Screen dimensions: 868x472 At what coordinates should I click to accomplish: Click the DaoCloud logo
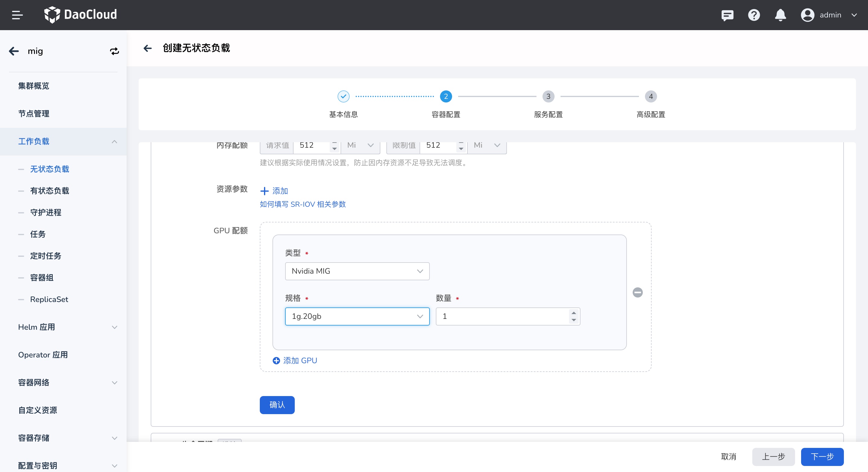(80, 15)
